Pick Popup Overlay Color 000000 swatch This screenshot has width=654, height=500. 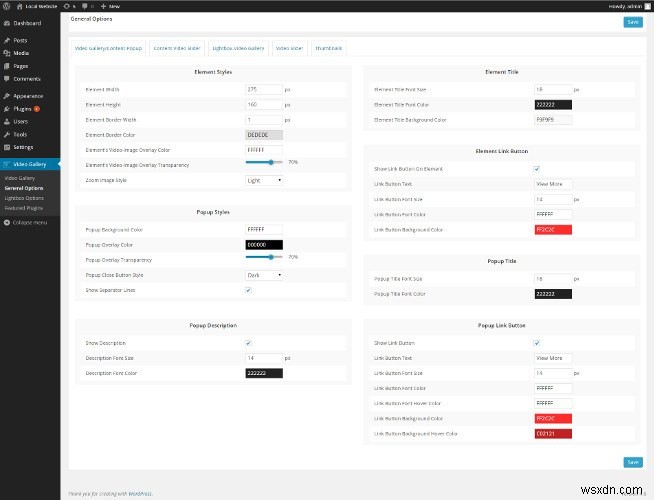point(264,245)
